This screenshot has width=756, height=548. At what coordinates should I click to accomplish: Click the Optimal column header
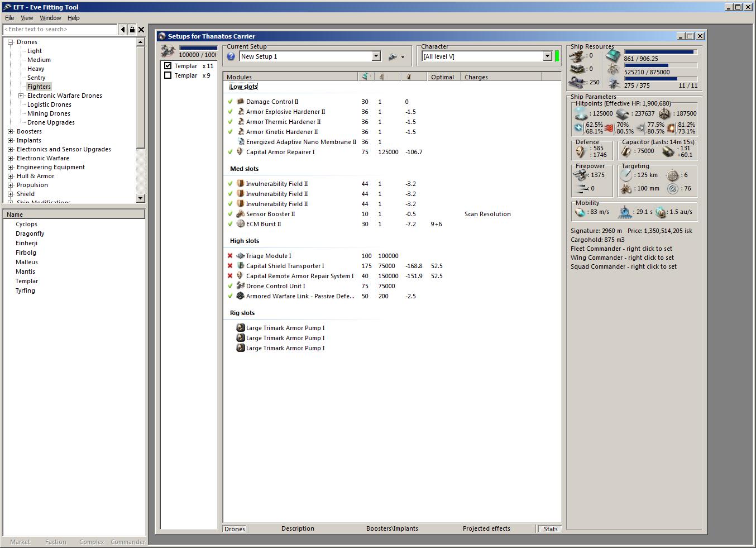[443, 77]
